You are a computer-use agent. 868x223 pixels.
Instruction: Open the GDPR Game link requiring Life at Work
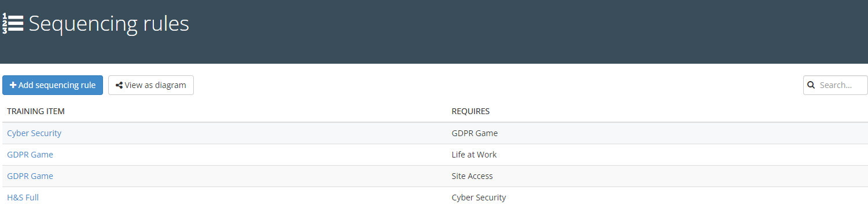point(30,155)
